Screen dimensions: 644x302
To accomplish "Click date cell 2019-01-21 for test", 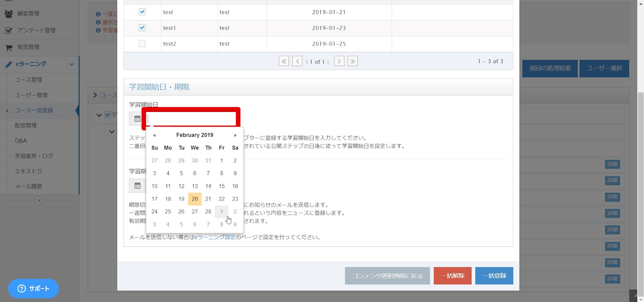I will [329, 12].
